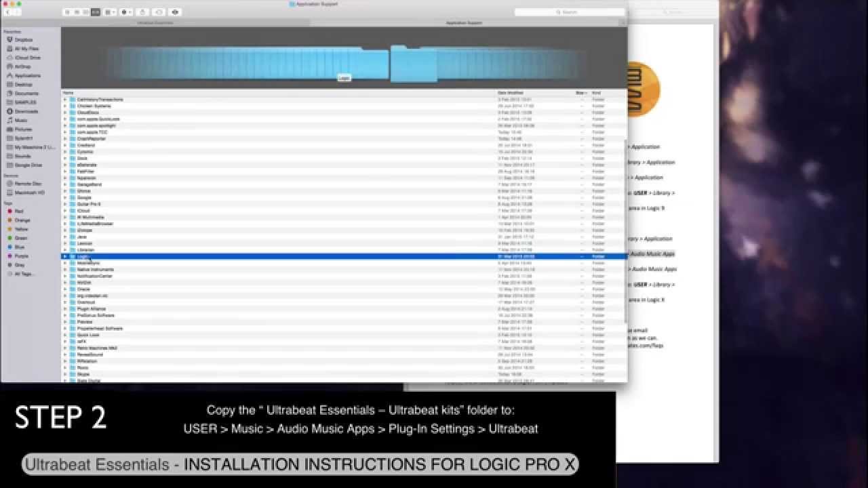
Task: Open SAMPLES in the sidebar
Action: [25, 102]
